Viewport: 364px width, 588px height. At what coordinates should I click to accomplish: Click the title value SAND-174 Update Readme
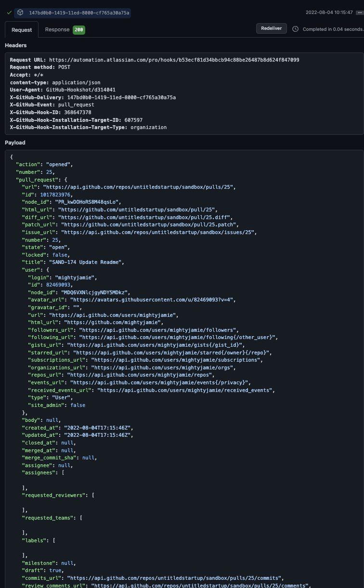click(x=87, y=262)
